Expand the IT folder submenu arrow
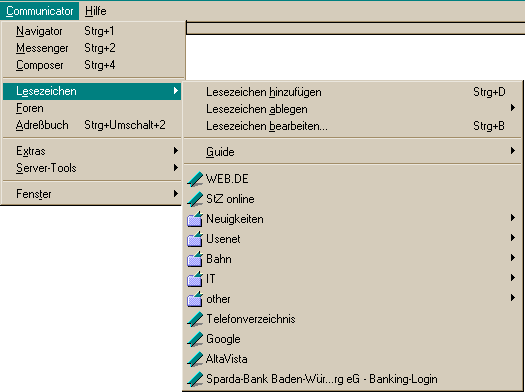525x392 pixels. point(513,278)
